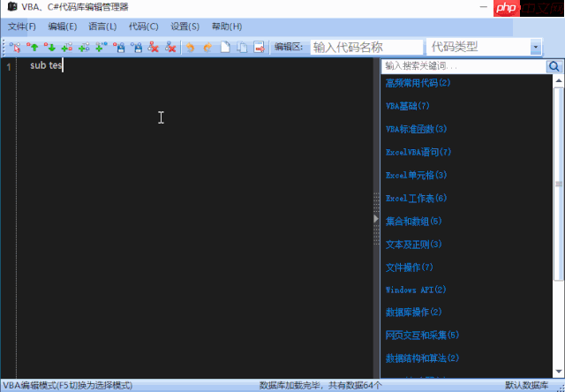Open the 文件操作(7) category
Image resolution: width=565 pixels, height=392 pixels.
tap(410, 268)
